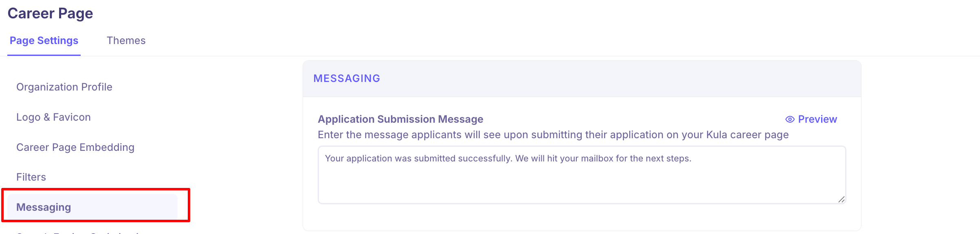Open the Preview link text
This screenshot has height=234, width=980.
[x=817, y=119]
